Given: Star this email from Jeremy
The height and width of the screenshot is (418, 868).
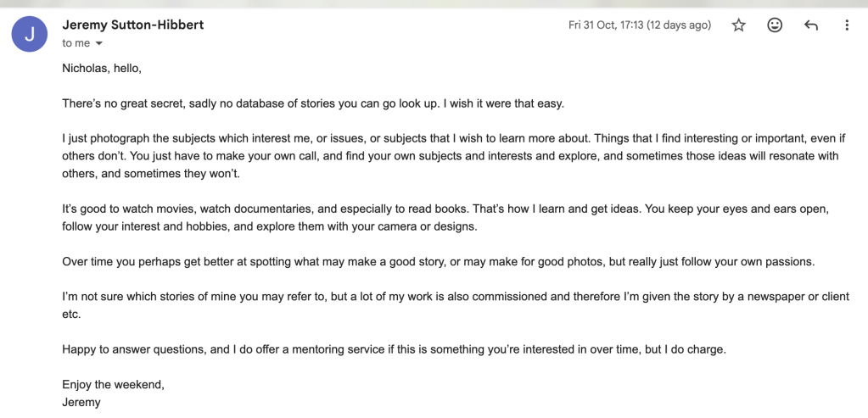Looking at the screenshot, I should pyautogui.click(x=738, y=25).
